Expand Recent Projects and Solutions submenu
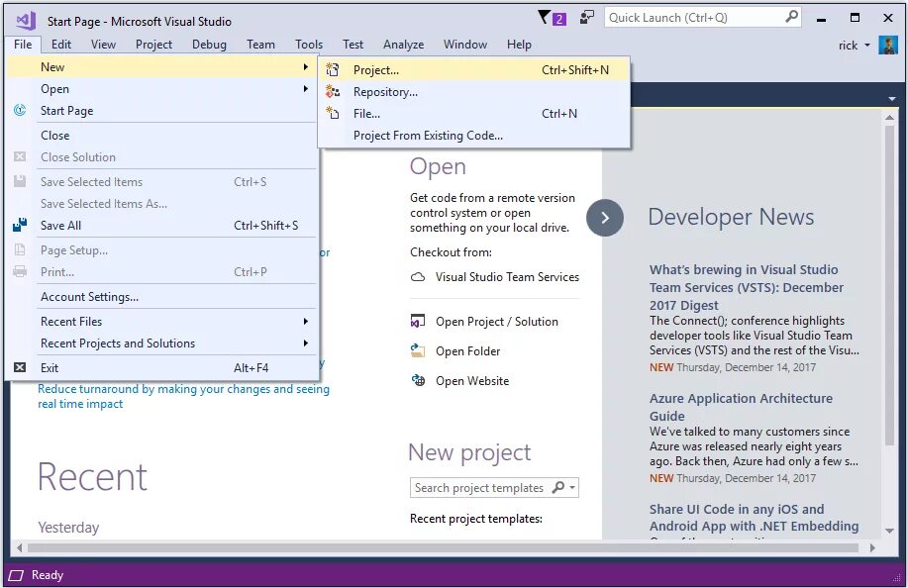 click(x=305, y=343)
